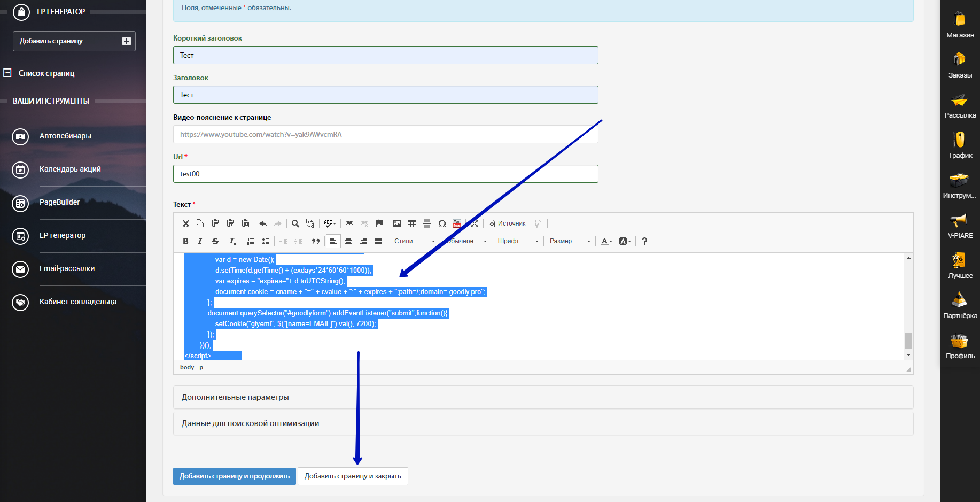
Task: Open the editor help question mark
Action: (644, 241)
